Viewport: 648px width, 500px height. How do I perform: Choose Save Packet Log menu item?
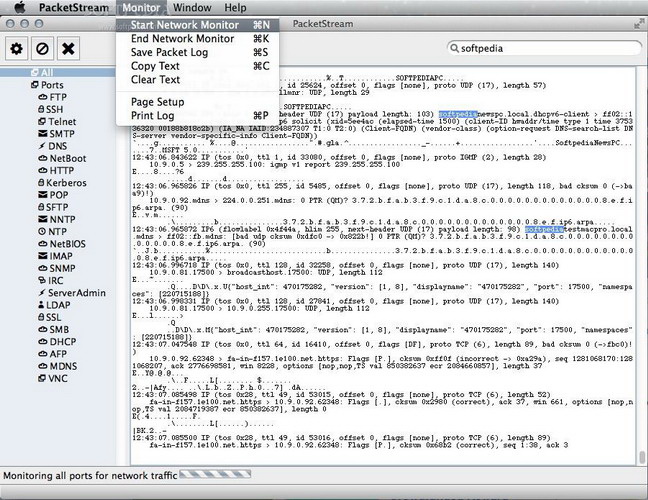(x=198, y=52)
